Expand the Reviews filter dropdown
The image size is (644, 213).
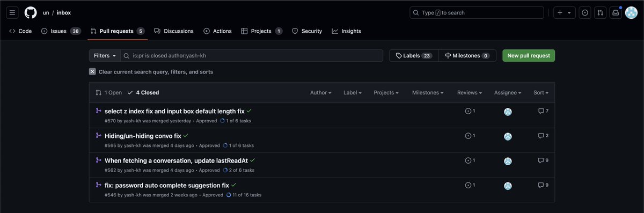pos(469,92)
